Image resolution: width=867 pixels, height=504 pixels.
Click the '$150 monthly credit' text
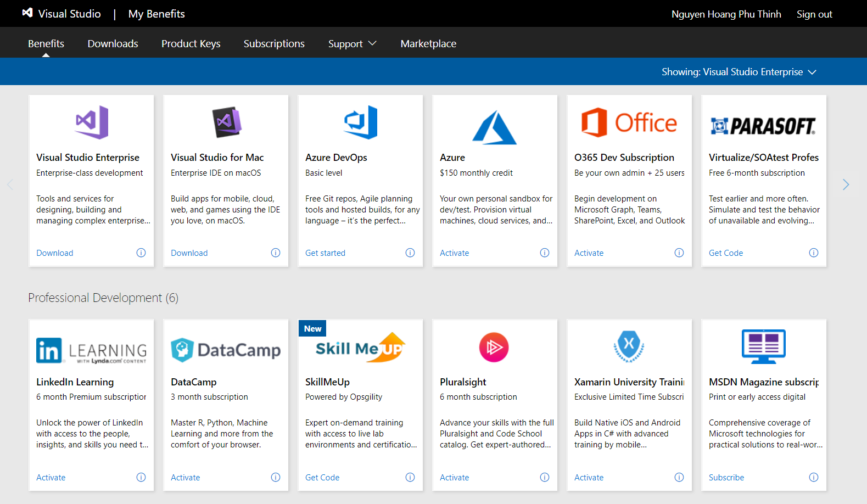tap(477, 173)
